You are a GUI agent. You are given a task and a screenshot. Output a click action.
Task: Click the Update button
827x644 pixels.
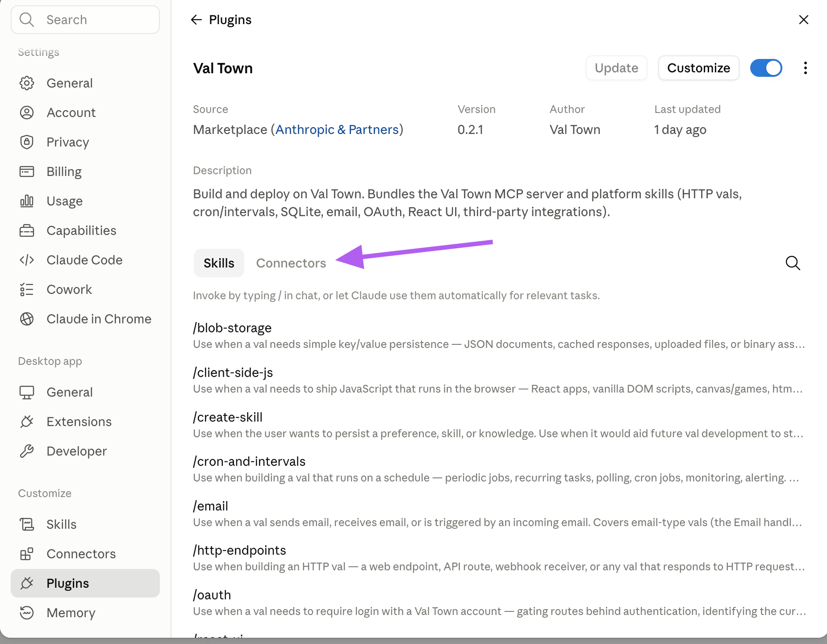[x=617, y=68]
